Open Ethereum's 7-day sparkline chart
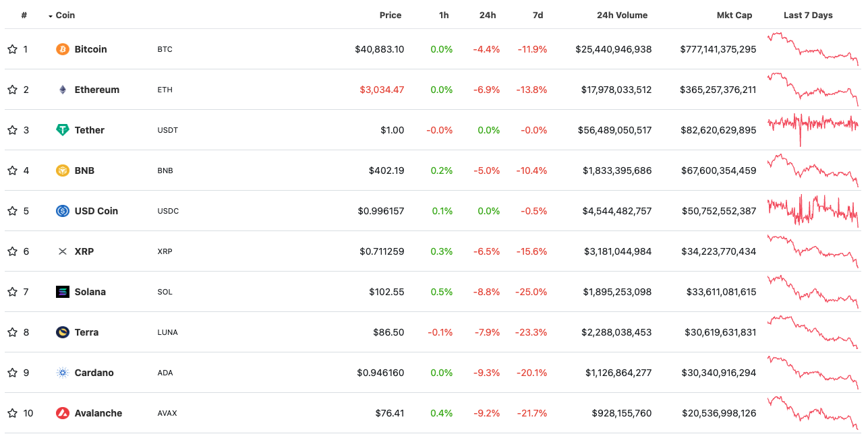Image resolution: width=868 pixels, height=434 pixels. point(813,89)
